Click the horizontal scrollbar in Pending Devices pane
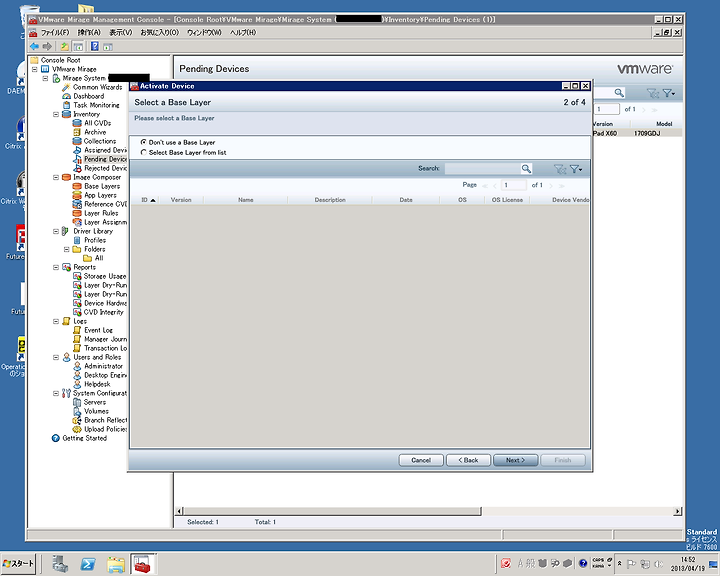 click(332, 511)
